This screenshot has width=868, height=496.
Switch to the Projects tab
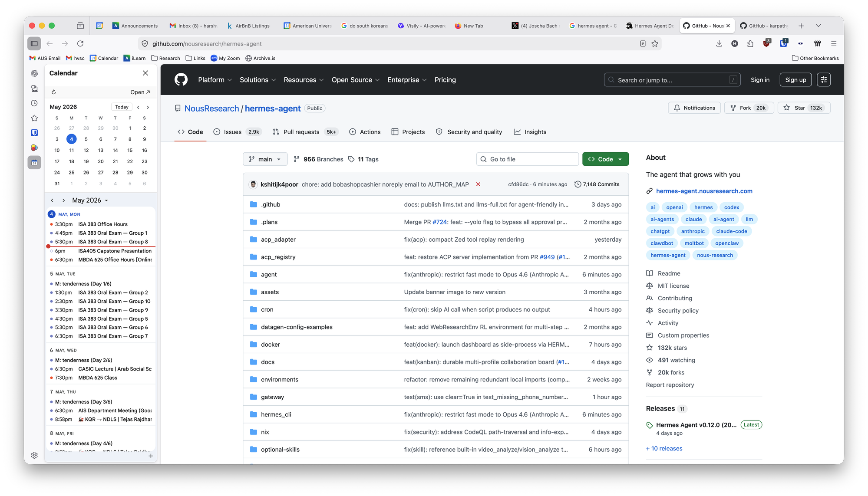pyautogui.click(x=408, y=132)
